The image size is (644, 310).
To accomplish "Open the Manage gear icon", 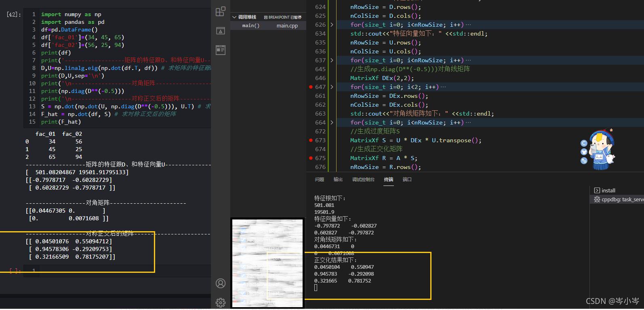I will coord(221,302).
